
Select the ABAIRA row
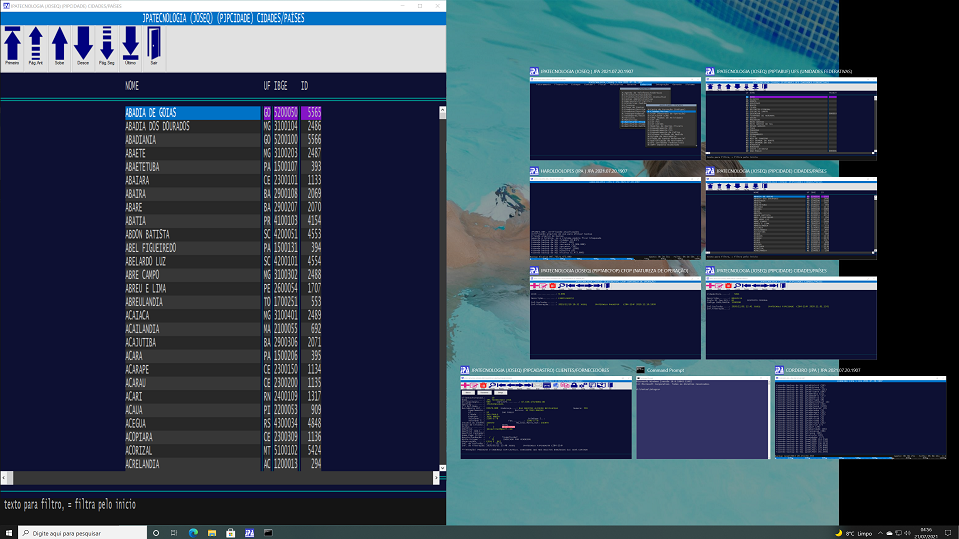tap(223, 193)
